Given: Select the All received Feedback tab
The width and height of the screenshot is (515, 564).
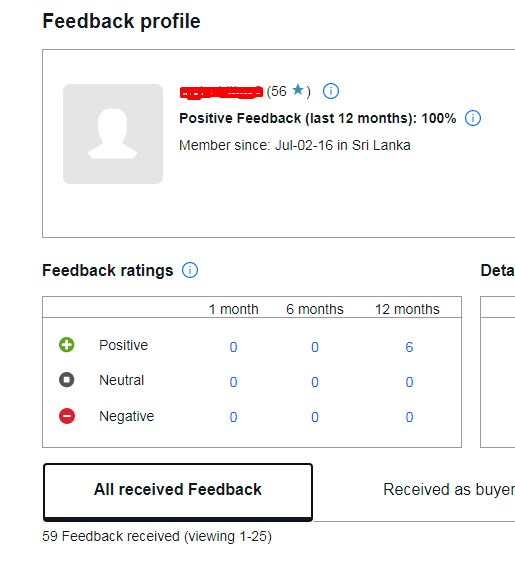Looking at the screenshot, I should [178, 491].
